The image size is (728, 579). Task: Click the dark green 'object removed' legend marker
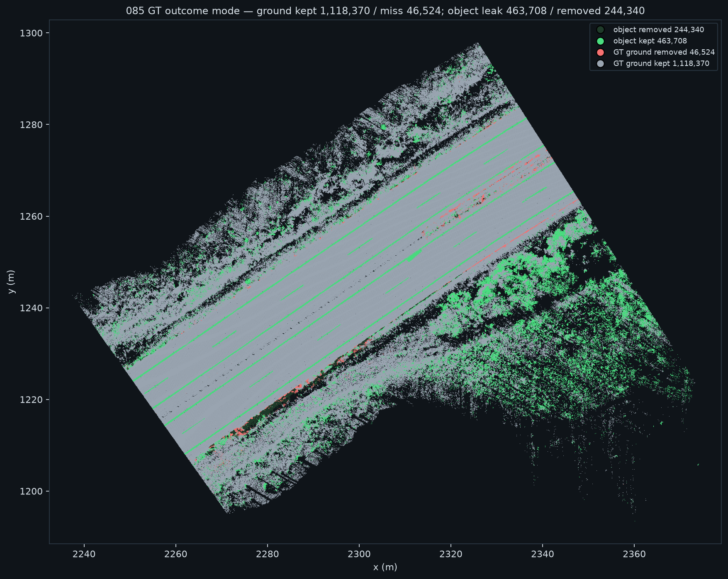point(600,30)
